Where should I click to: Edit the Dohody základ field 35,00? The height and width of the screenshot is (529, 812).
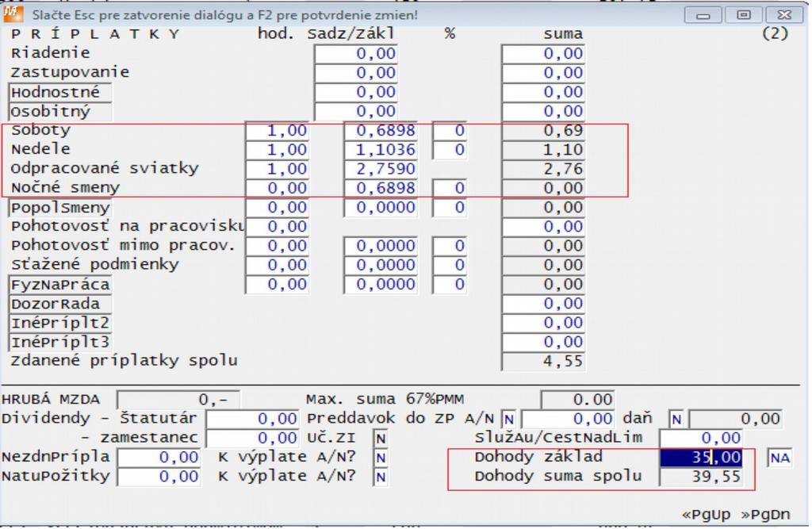click(x=701, y=458)
